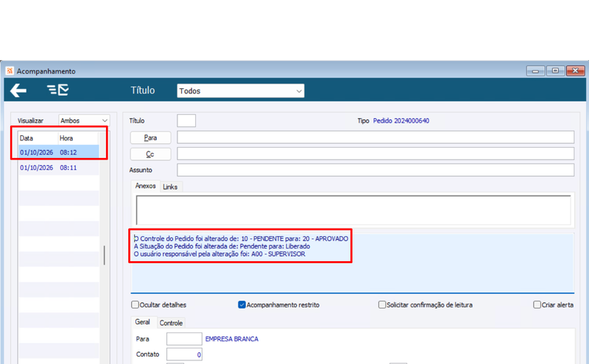Tick Solicitar confirmação de leitura checkbox

(382, 304)
